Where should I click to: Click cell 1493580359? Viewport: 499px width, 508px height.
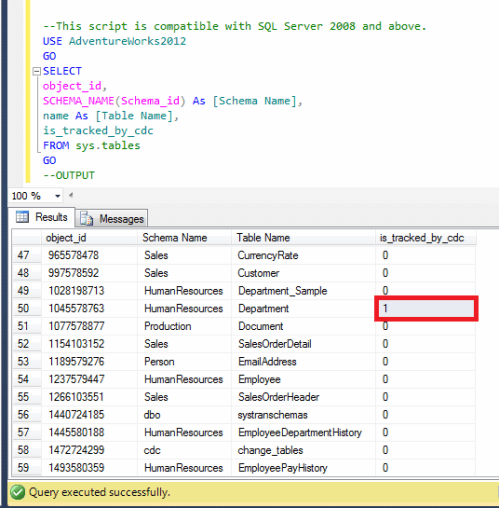click(x=89, y=468)
